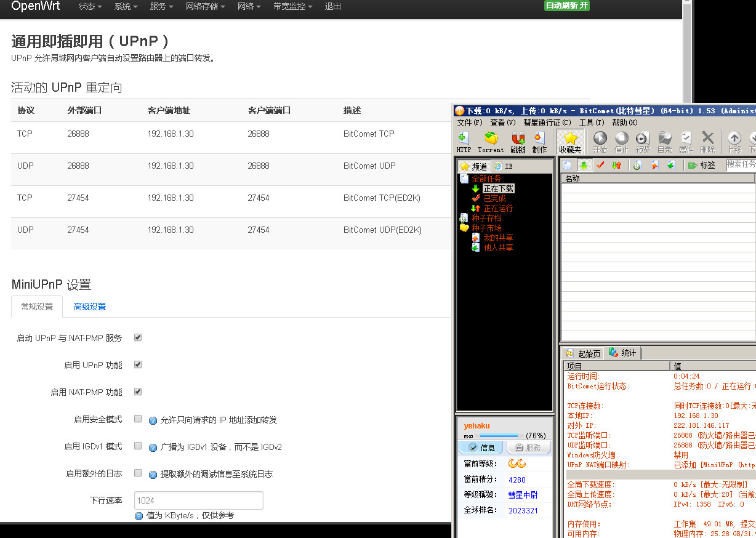756x538 pixels.
Task: Open BitComet 查看(V) menu
Action: tap(503, 122)
